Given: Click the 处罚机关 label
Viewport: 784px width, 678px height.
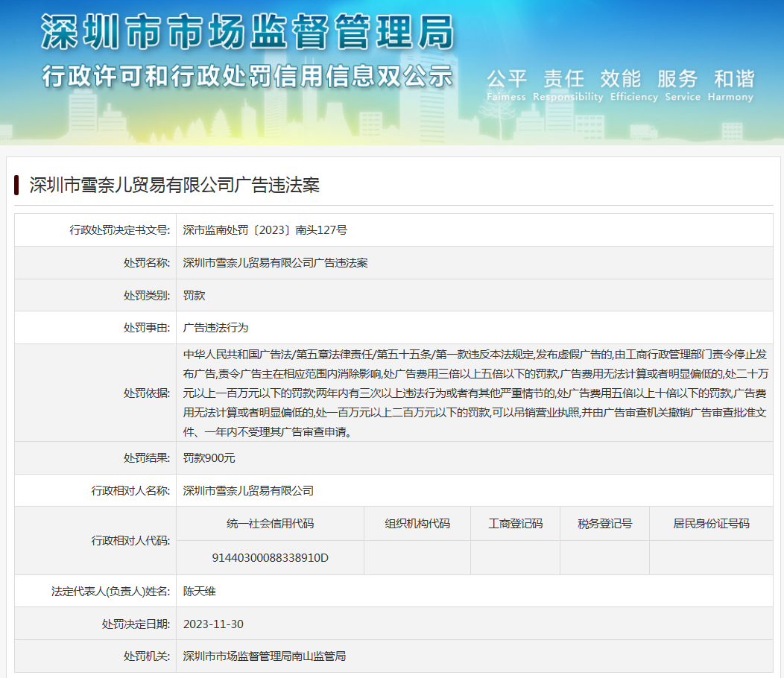Looking at the screenshot, I should [147, 656].
